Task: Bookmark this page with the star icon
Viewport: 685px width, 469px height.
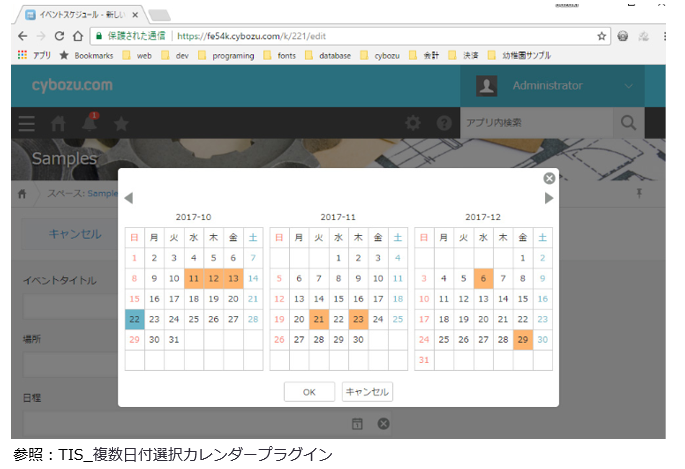Action: pyautogui.click(x=602, y=36)
